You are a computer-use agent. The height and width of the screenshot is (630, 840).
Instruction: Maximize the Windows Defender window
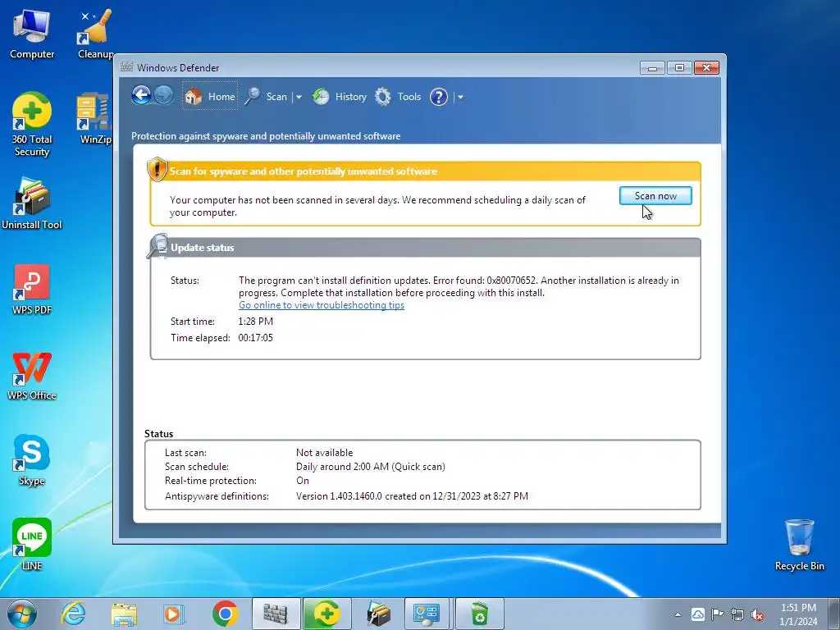click(679, 68)
